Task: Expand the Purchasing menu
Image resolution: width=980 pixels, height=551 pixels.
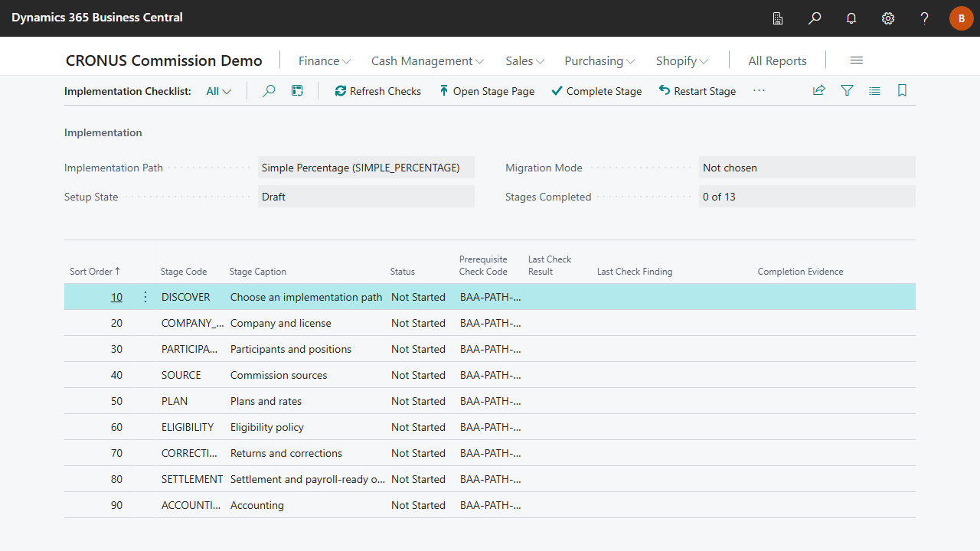Action: click(x=599, y=60)
